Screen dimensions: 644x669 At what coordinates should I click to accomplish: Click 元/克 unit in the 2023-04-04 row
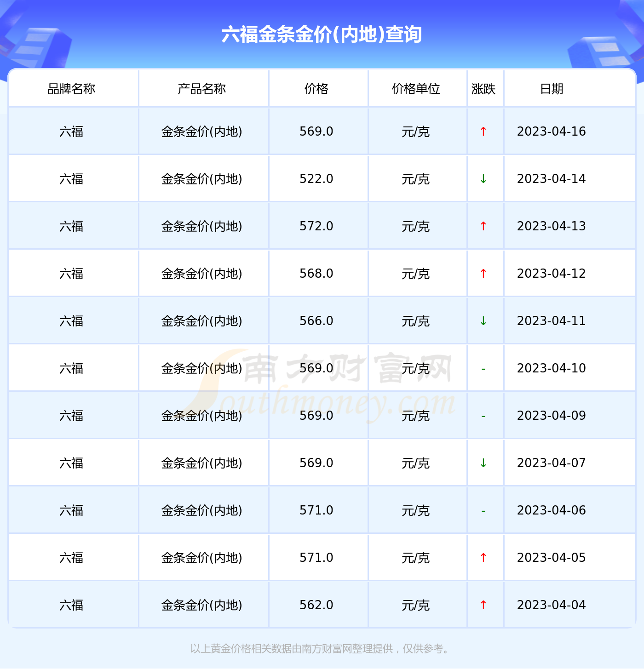point(416,606)
